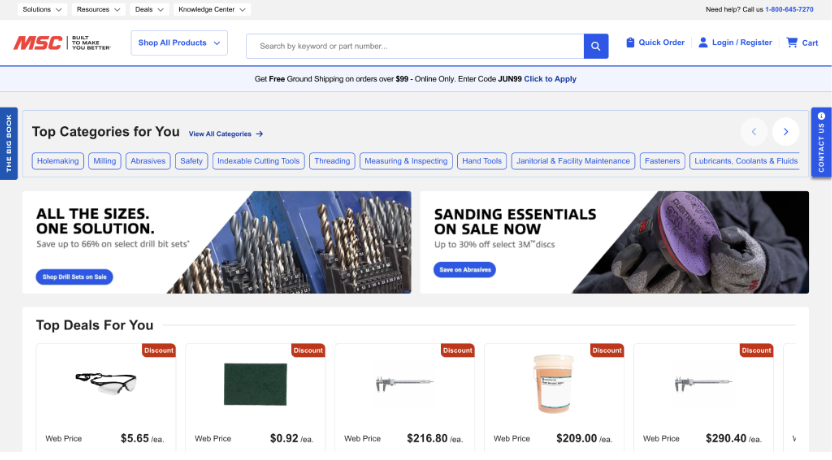
Task: Show next categories with right arrow
Action: (785, 132)
